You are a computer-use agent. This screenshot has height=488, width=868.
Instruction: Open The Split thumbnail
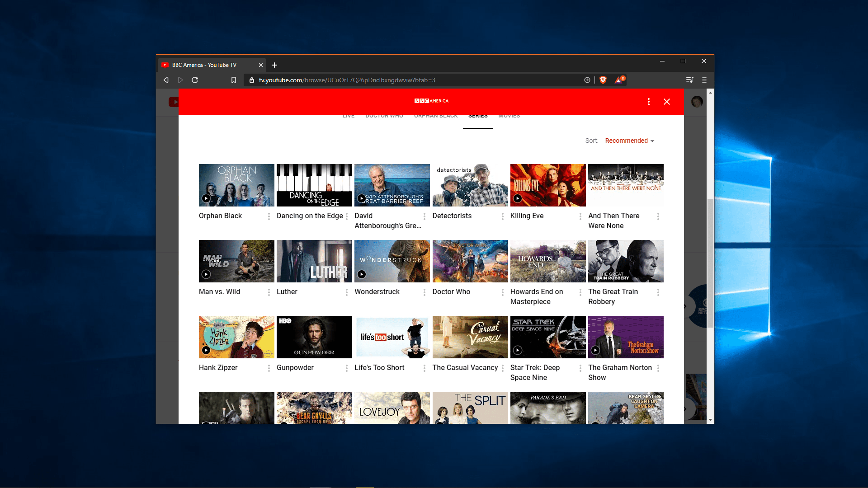click(470, 408)
